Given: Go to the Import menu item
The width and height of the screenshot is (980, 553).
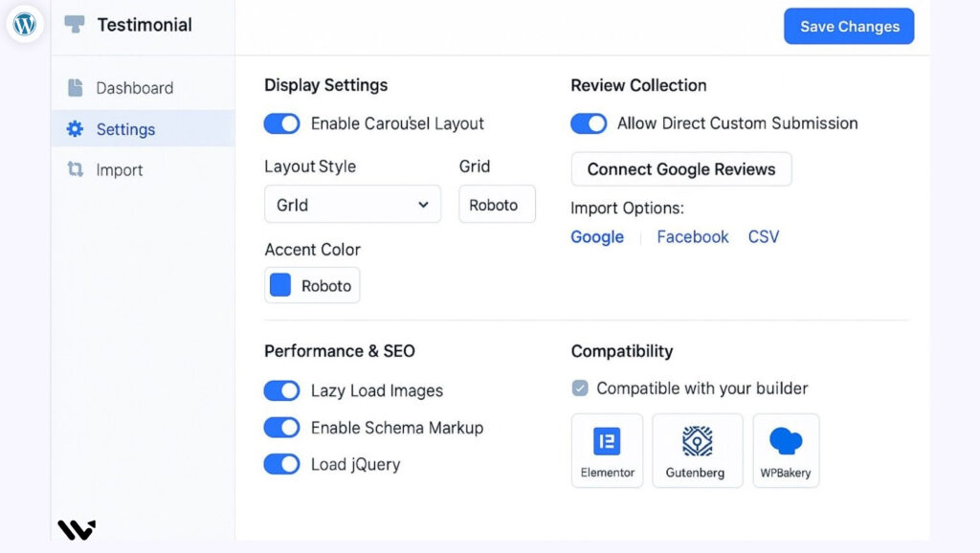Looking at the screenshot, I should (x=120, y=170).
